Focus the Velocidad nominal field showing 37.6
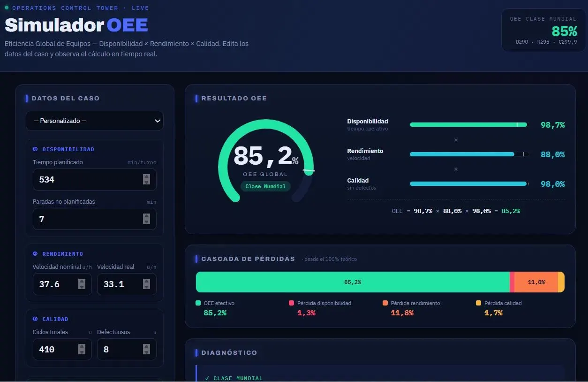 pyautogui.click(x=62, y=284)
